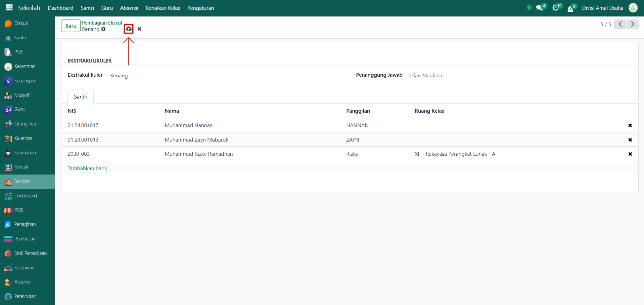Open Keuangan in the sidebar
The width and height of the screenshot is (644, 305).
[25, 81]
